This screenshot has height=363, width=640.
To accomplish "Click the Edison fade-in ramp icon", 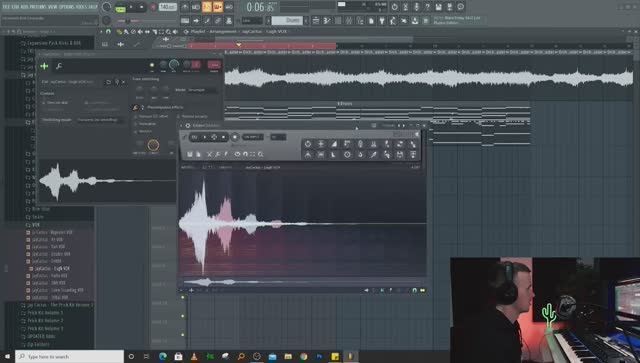I will click(334, 143).
